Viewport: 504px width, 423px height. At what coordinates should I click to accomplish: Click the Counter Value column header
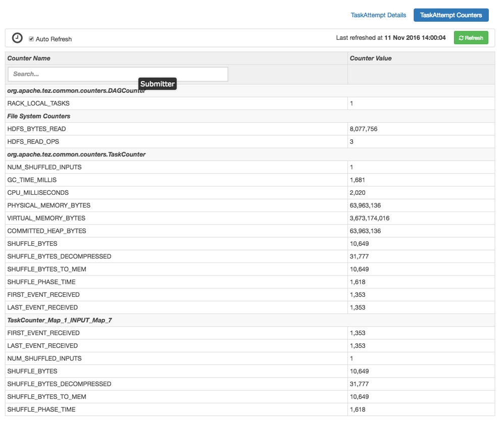(371, 58)
